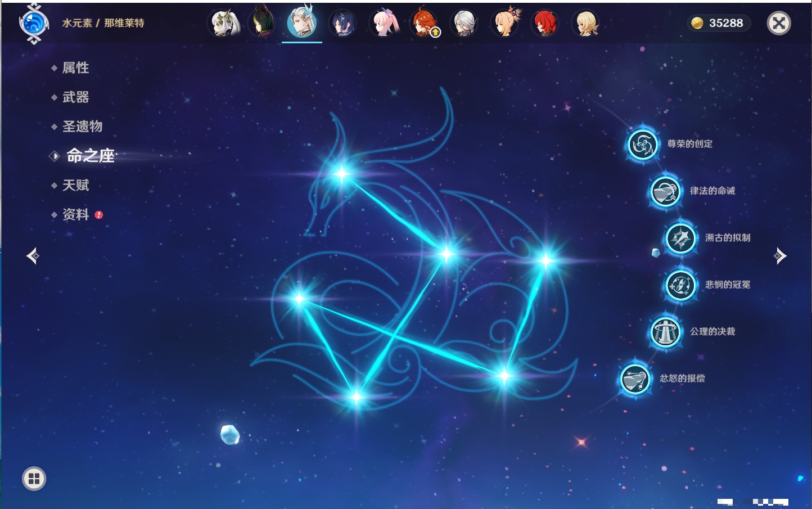Open the four-square grid menu button
The width and height of the screenshot is (812, 509).
34,479
